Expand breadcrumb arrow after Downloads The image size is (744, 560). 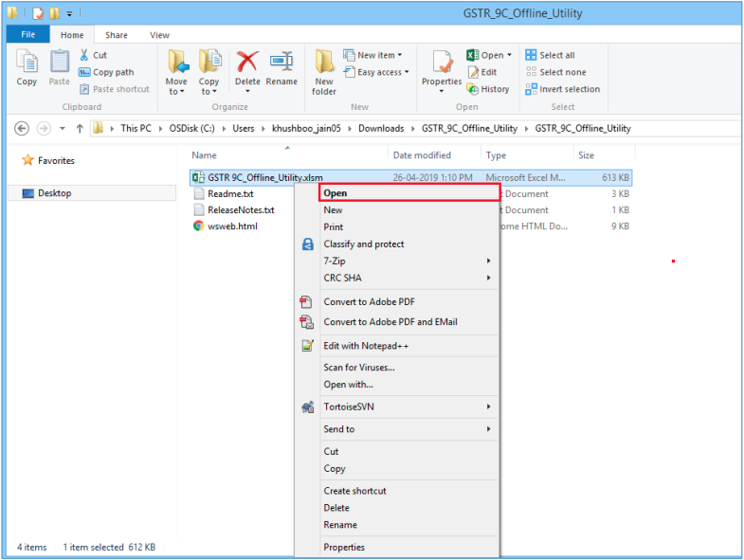[x=413, y=129]
